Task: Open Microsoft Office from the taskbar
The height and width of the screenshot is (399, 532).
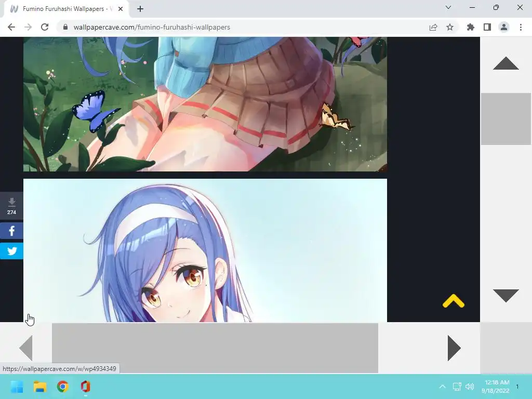Action: (x=86, y=387)
